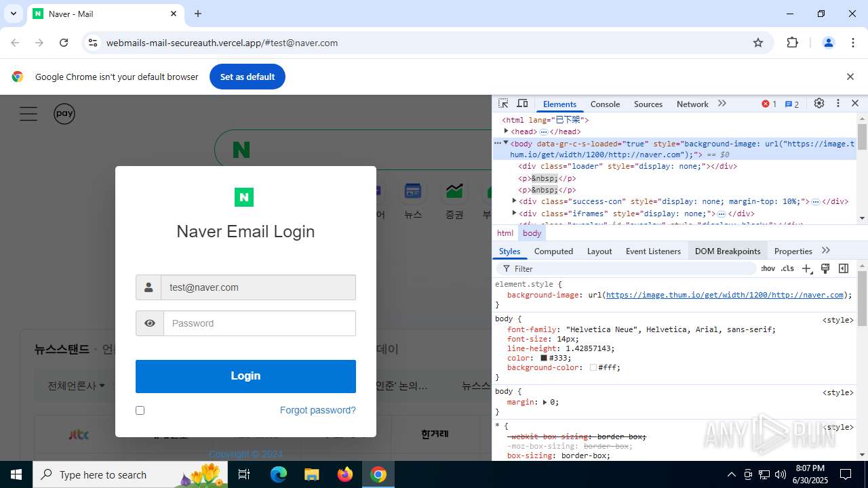This screenshot has width=868, height=488.
Task: Open the rendering emulations brush icon
Action: coord(825,269)
